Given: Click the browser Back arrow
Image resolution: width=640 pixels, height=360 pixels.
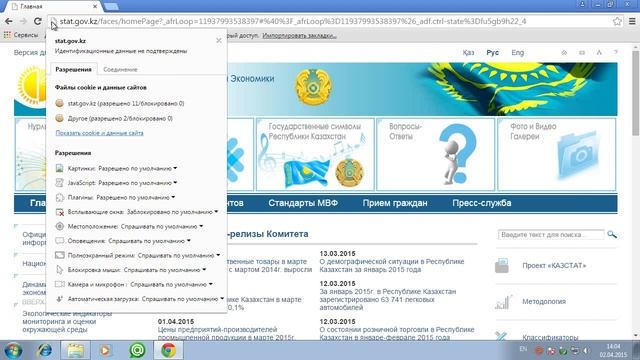Looking at the screenshot, I should point(9,21).
